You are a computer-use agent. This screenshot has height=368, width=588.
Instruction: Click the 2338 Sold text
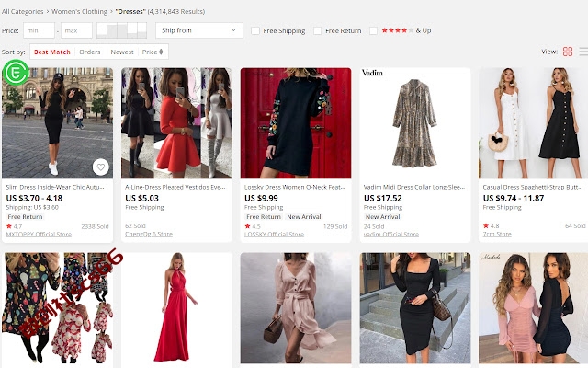[x=95, y=227]
